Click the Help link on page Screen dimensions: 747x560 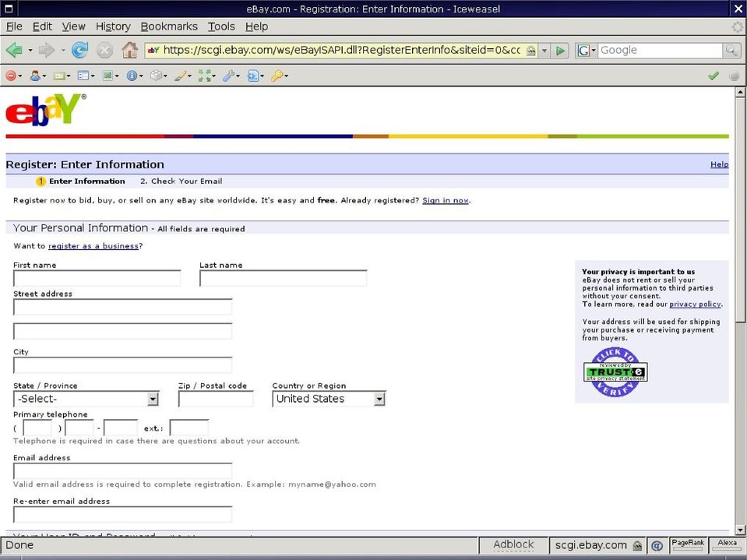coord(719,164)
